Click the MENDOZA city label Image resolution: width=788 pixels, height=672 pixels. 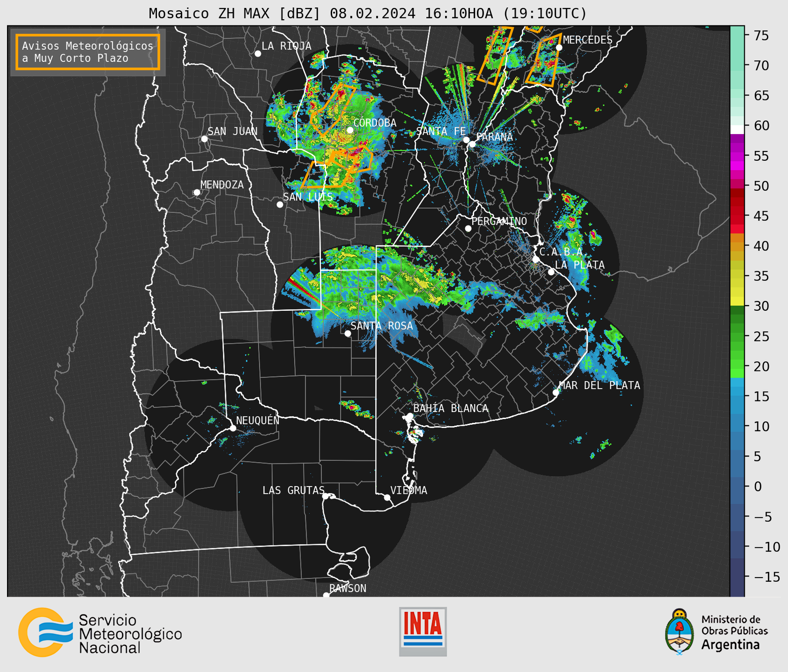(222, 185)
